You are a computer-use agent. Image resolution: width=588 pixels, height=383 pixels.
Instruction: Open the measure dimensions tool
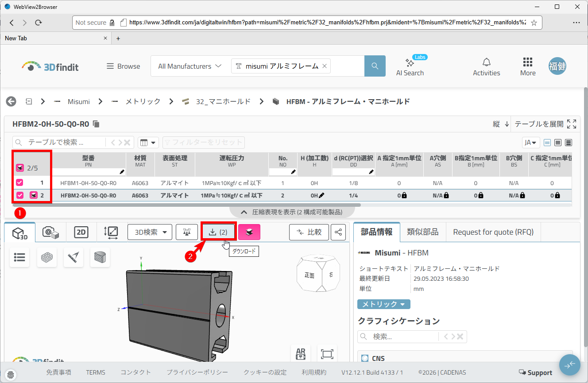click(110, 232)
